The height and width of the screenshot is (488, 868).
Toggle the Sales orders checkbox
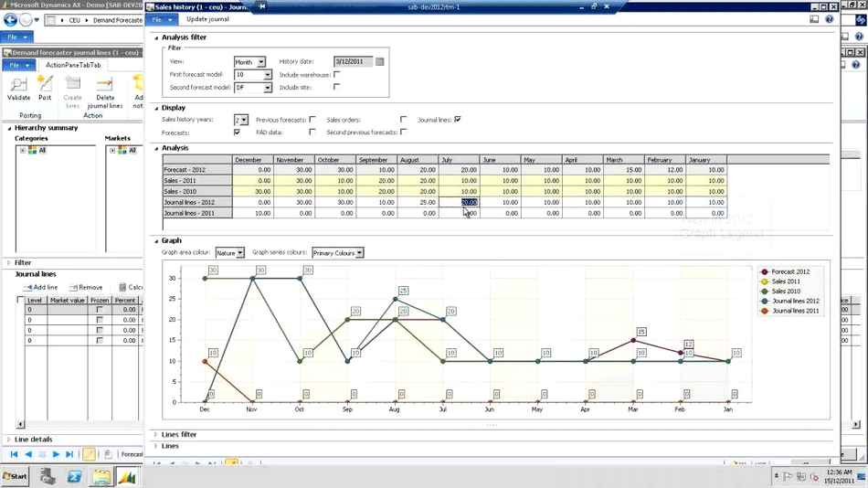pos(404,119)
